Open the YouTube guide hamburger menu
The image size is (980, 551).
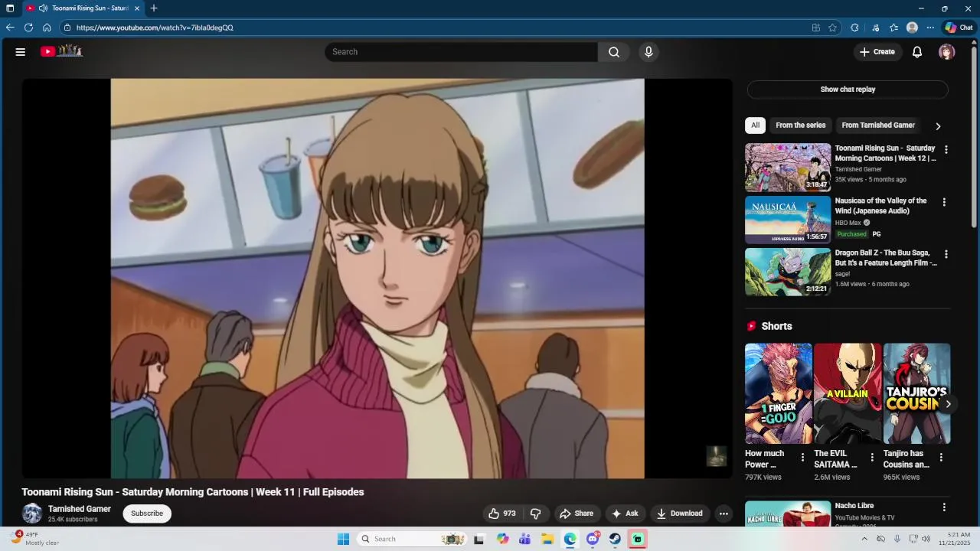[x=21, y=52]
